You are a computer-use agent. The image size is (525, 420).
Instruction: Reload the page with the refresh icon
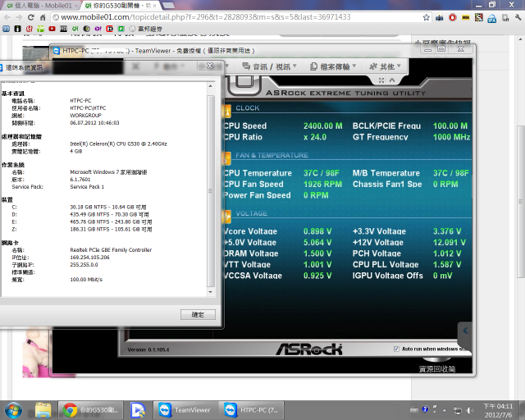(31, 17)
